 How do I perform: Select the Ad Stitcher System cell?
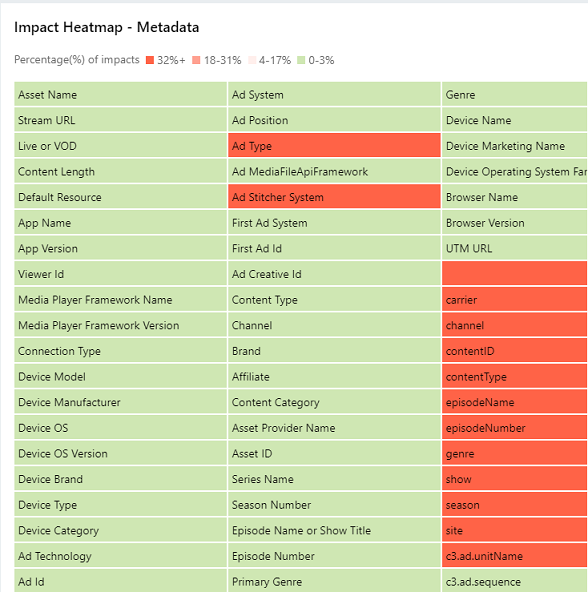coord(334,196)
